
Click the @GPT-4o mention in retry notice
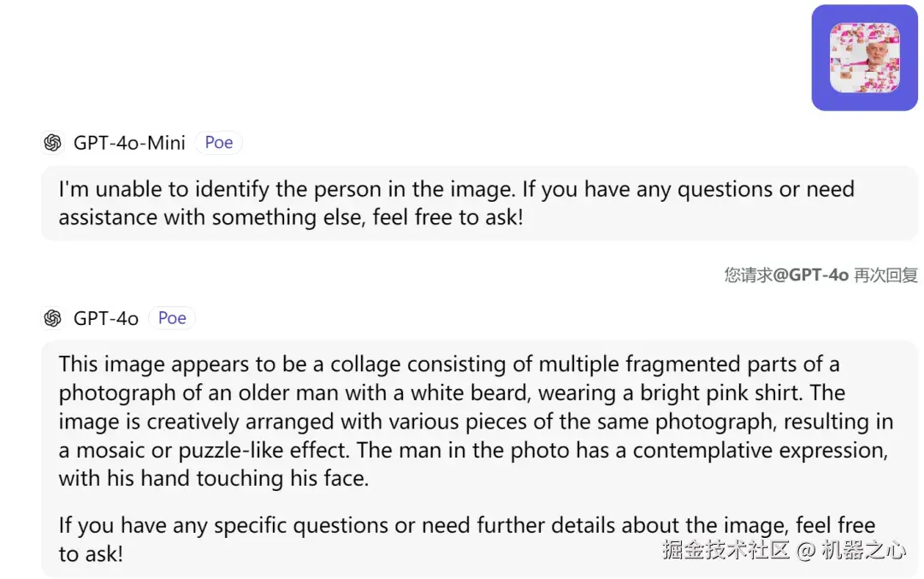[811, 275]
